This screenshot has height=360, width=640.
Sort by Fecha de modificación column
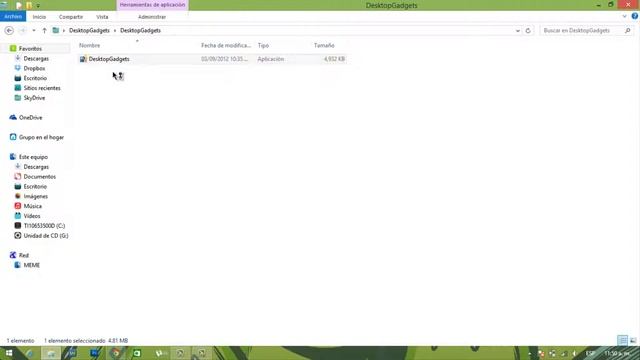pyautogui.click(x=226, y=45)
